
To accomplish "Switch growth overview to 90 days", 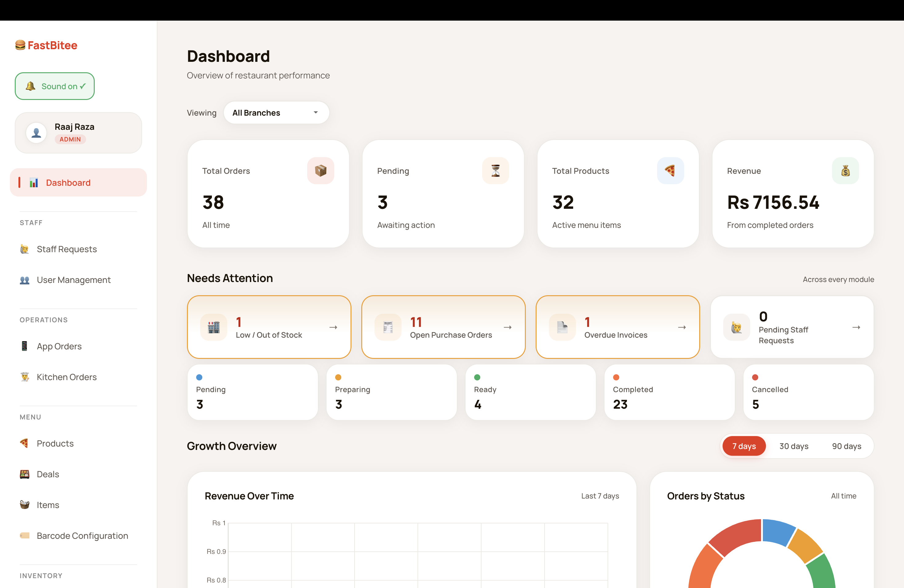I will click(847, 446).
